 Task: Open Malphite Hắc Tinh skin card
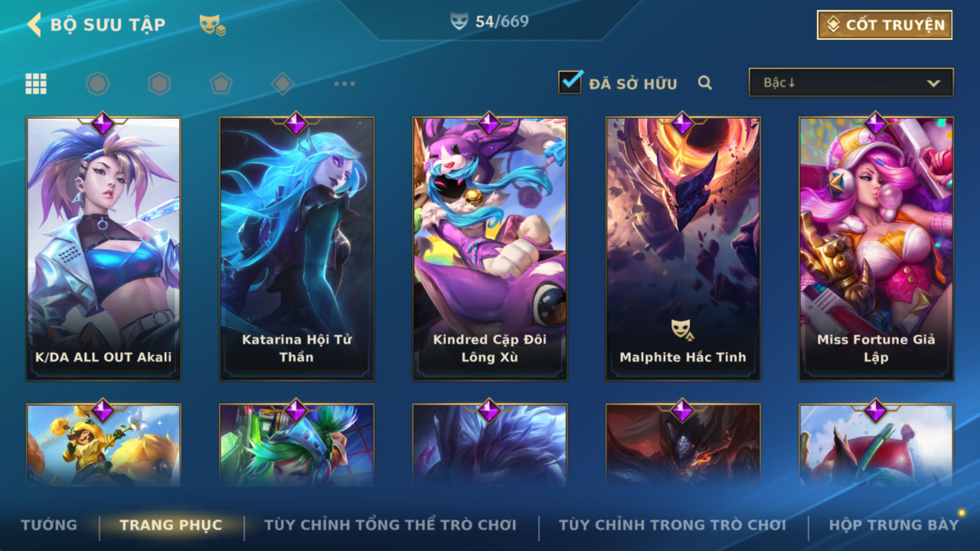683,249
